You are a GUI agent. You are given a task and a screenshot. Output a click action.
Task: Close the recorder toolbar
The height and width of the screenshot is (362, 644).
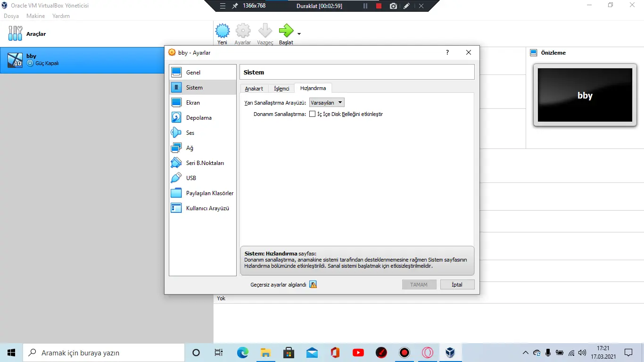pyautogui.click(x=421, y=6)
